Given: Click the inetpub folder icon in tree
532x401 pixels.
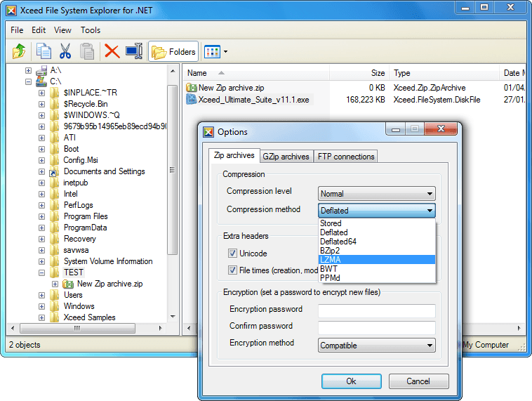Looking at the screenshot, I should (54, 183).
